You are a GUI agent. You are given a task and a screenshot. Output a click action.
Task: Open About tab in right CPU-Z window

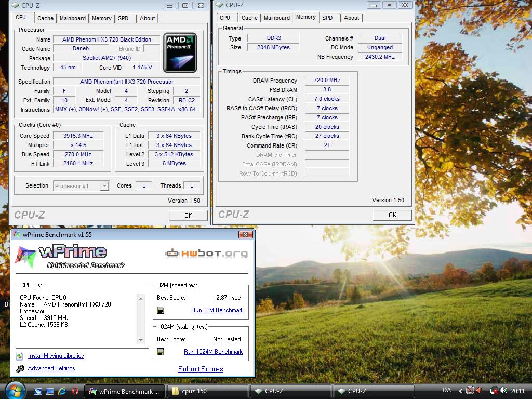352,18
